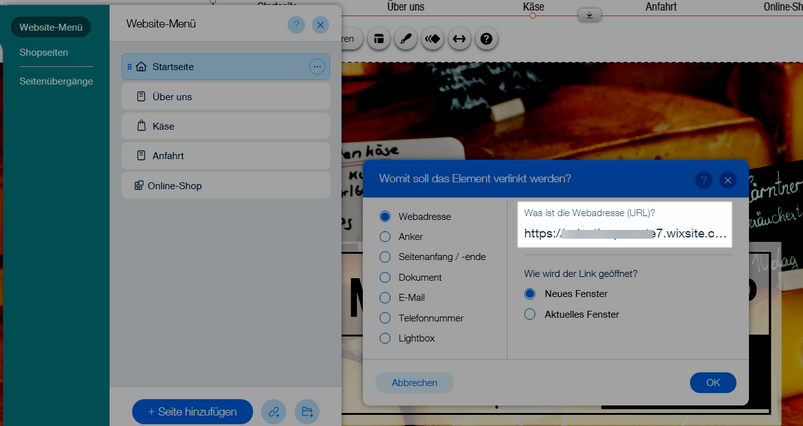
Task: Click the stretch double-arrow icon in toolbar
Action: [459, 39]
